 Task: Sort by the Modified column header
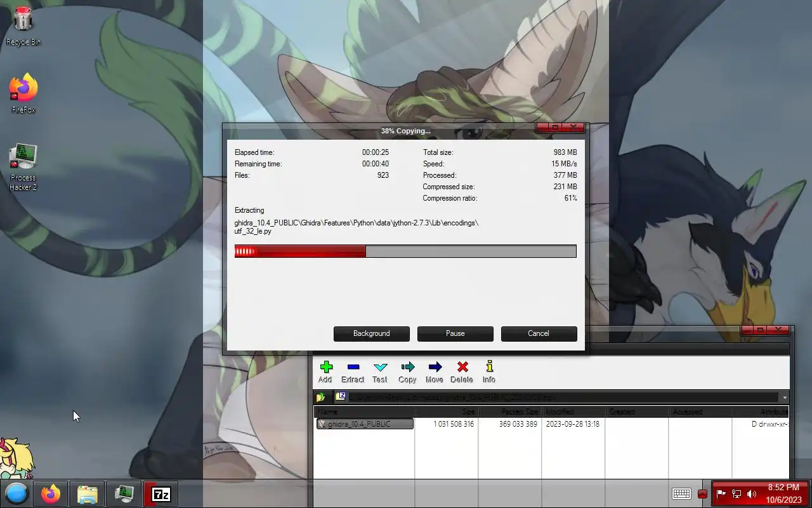pos(573,412)
